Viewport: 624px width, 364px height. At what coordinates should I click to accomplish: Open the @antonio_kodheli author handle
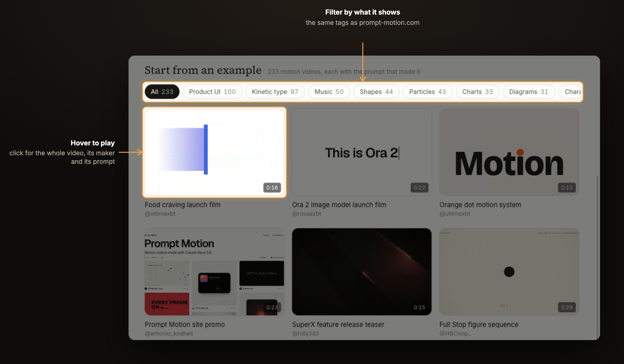coord(169,333)
